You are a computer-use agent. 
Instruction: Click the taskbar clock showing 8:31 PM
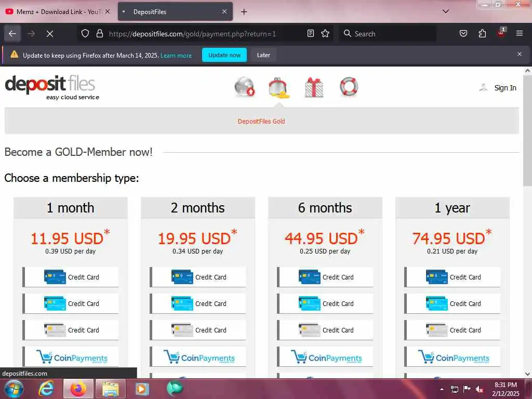(x=506, y=389)
